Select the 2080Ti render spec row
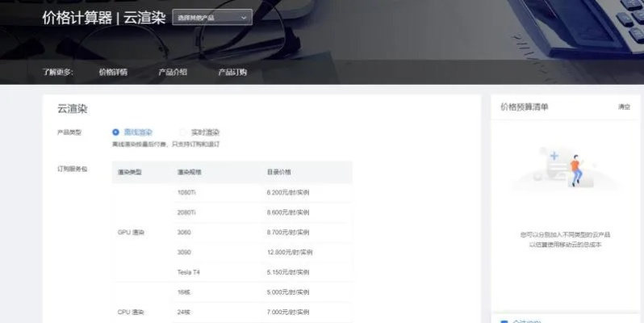Viewport: 644px width, 323px height. pos(186,212)
